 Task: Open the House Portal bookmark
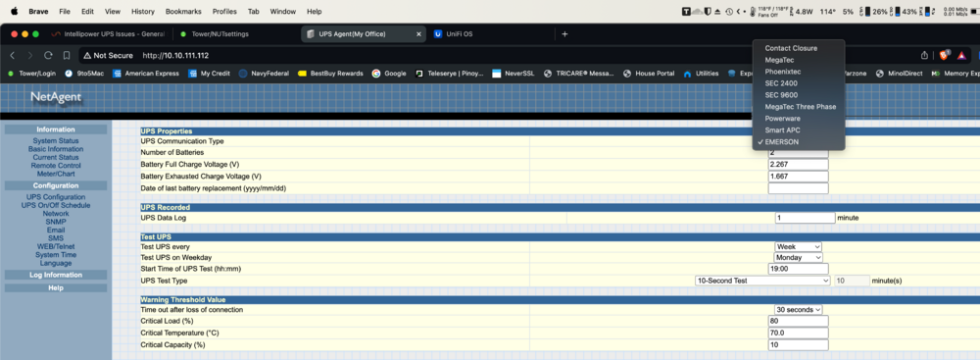coord(649,74)
